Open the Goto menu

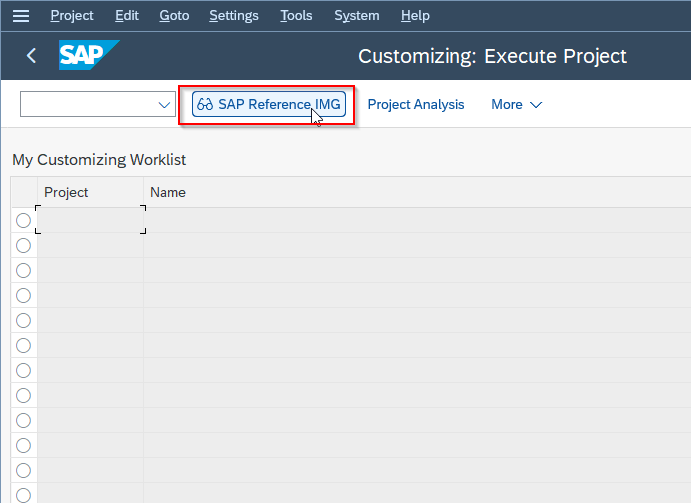174,16
